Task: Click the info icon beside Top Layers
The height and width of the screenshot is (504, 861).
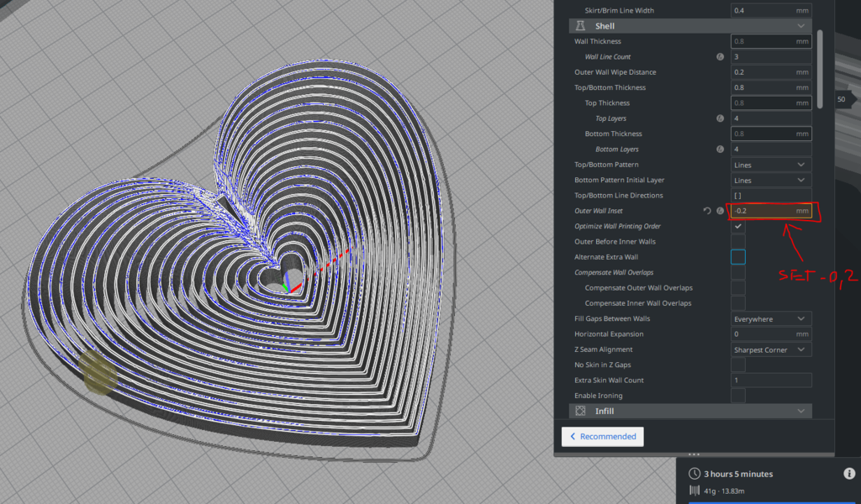Action: (x=719, y=118)
